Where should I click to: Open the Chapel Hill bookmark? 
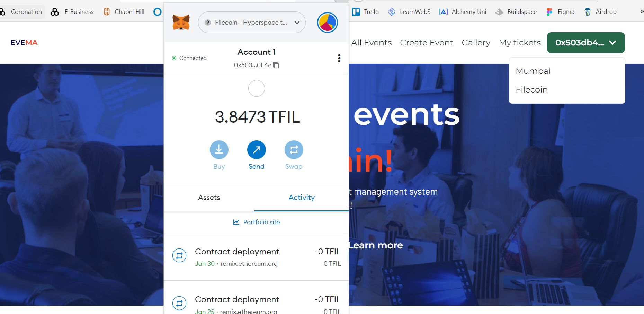click(124, 12)
